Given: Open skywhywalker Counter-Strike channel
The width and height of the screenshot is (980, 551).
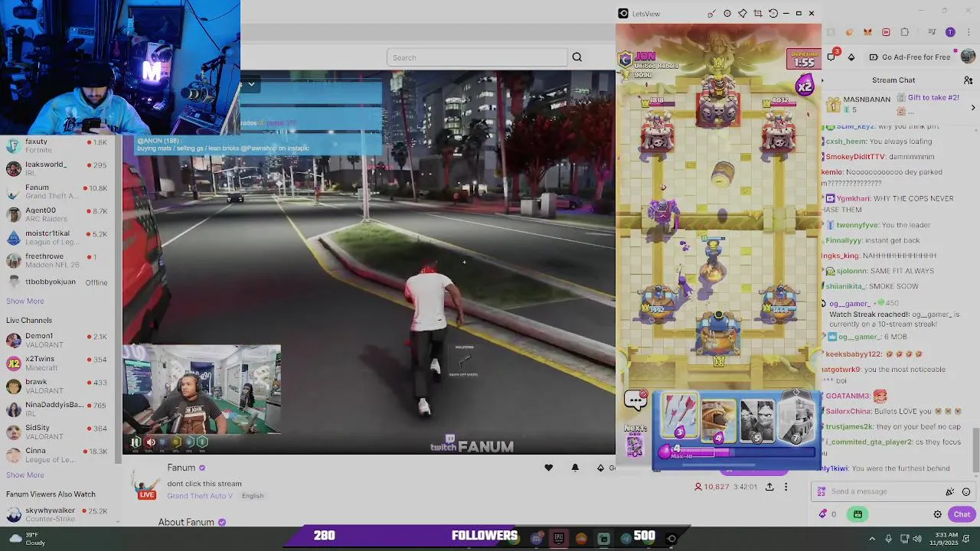Looking at the screenshot, I should (58, 514).
